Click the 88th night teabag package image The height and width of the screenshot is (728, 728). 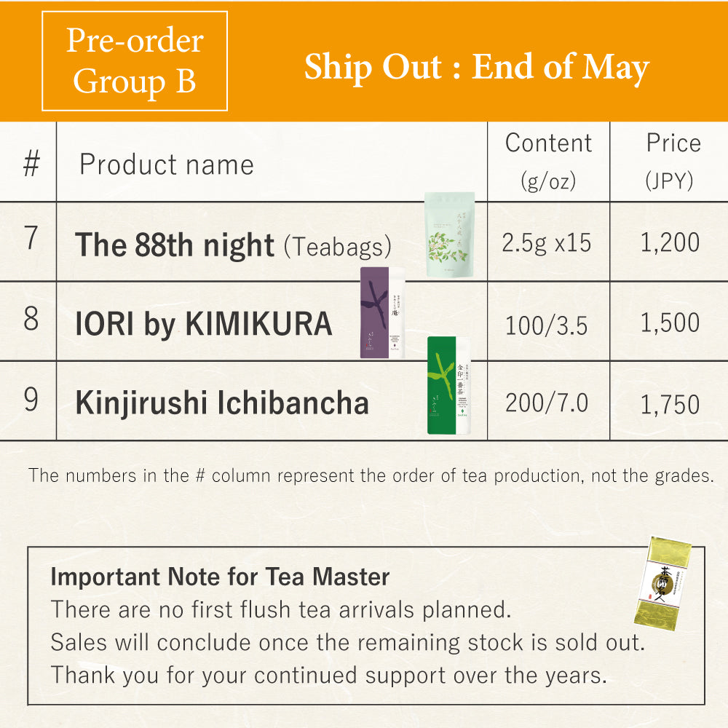pos(450,234)
